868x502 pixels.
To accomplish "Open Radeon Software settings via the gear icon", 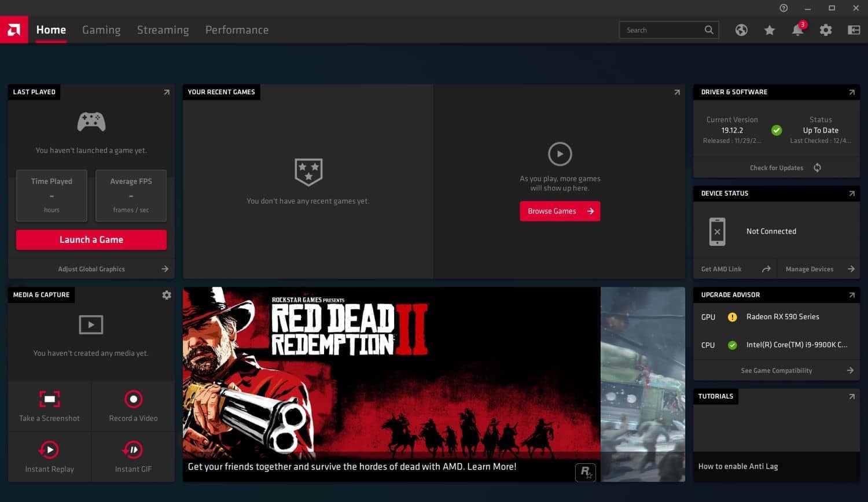I will tap(826, 29).
